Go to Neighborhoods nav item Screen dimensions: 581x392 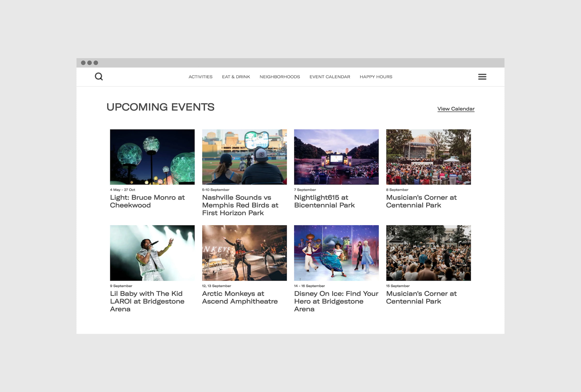point(280,77)
